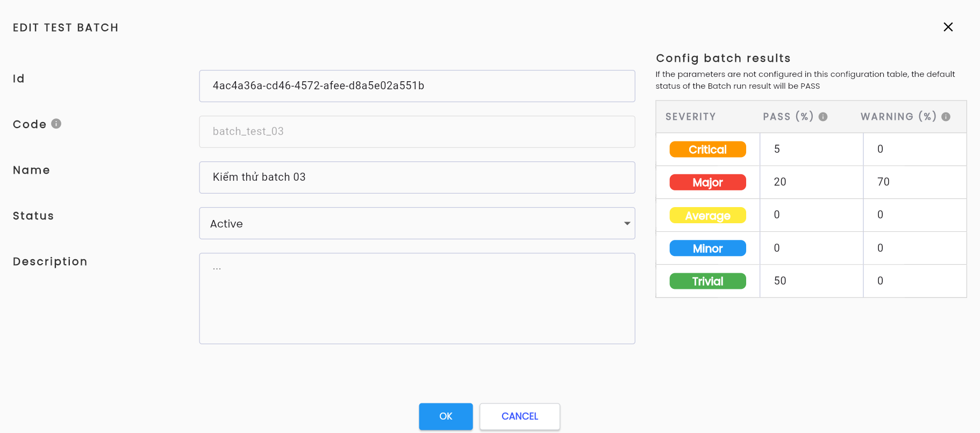Edit the Minor pass percentage cell
The height and width of the screenshot is (433, 980).
pos(811,248)
